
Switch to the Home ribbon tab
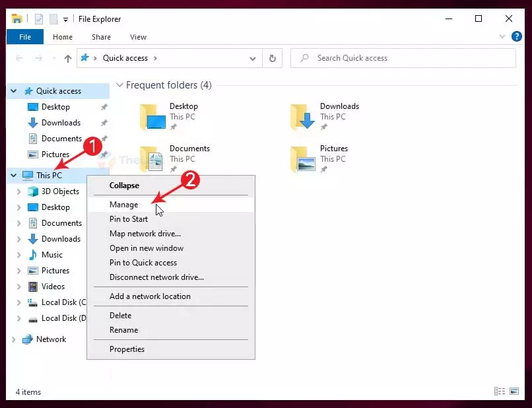pos(63,37)
